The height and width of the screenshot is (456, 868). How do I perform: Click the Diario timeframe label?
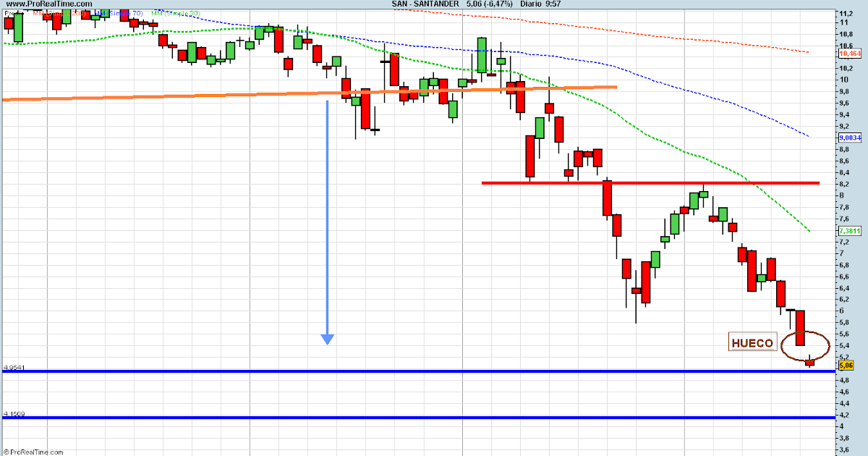(x=532, y=4)
